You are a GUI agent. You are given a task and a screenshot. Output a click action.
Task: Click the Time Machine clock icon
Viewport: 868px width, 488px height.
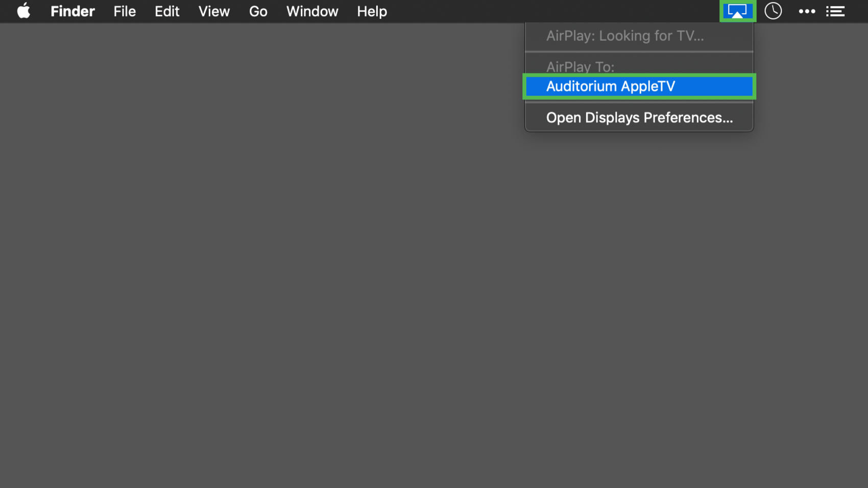click(x=773, y=11)
